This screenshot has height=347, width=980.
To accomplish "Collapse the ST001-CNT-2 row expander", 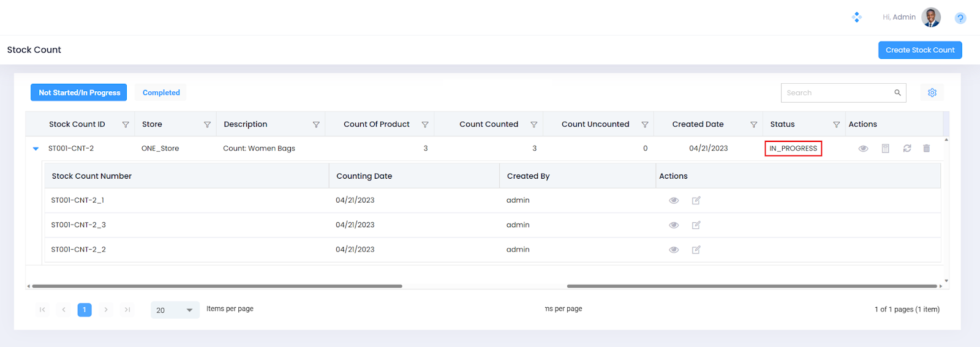I will 36,149.
